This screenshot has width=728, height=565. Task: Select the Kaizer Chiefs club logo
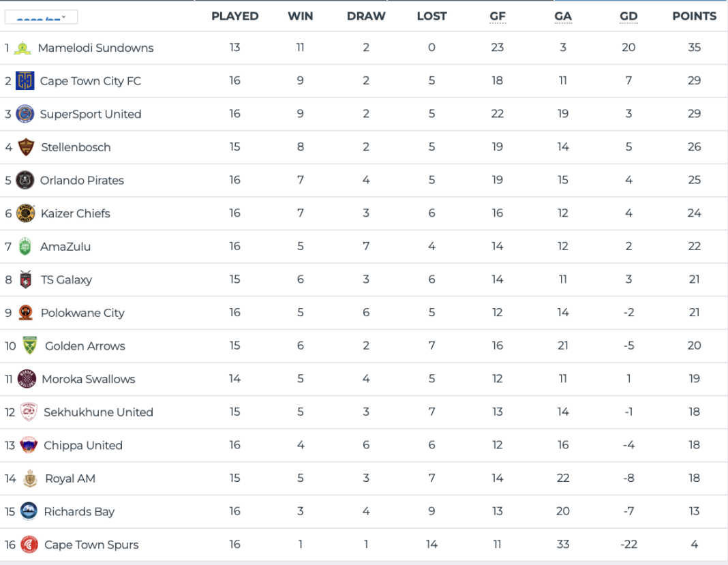(x=25, y=213)
